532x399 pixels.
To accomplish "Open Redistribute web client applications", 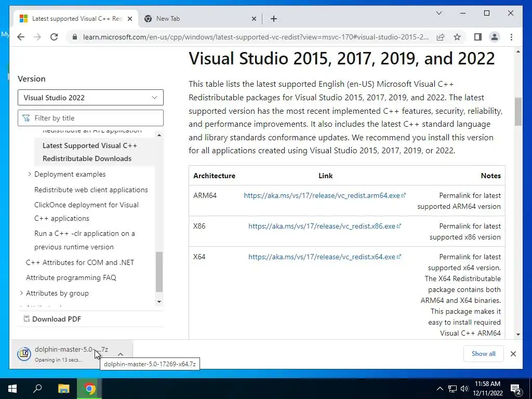I will [91, 190].
